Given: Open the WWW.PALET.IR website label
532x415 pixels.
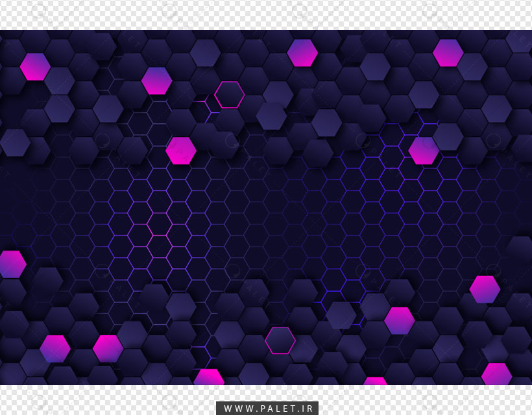Looking at the screenshot, I should click(x=267, y=409).
